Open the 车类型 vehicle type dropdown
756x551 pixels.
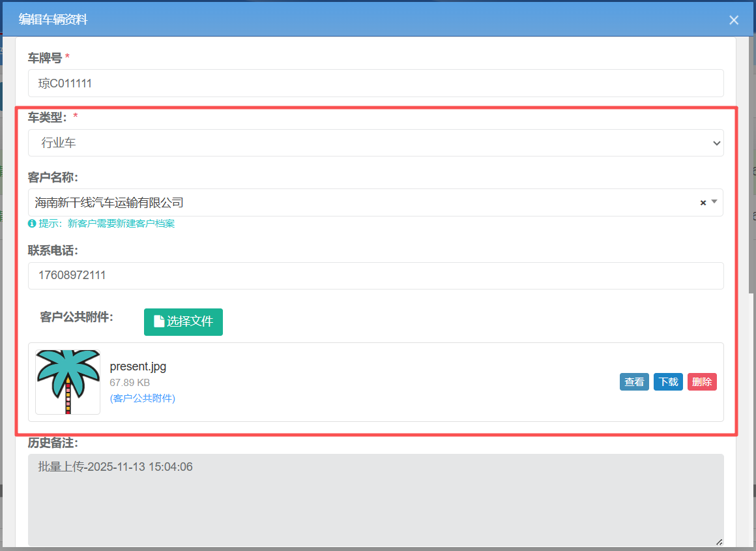(x=375, y=143)
